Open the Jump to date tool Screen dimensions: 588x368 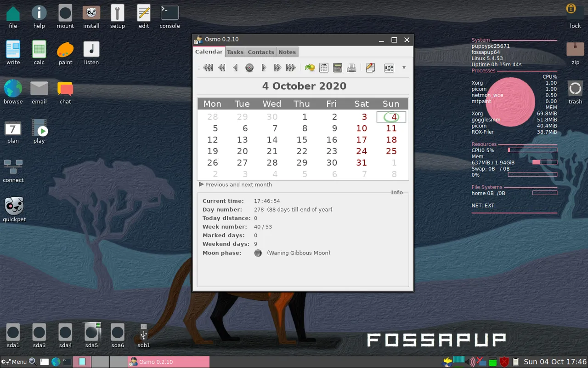pos(310,68)
